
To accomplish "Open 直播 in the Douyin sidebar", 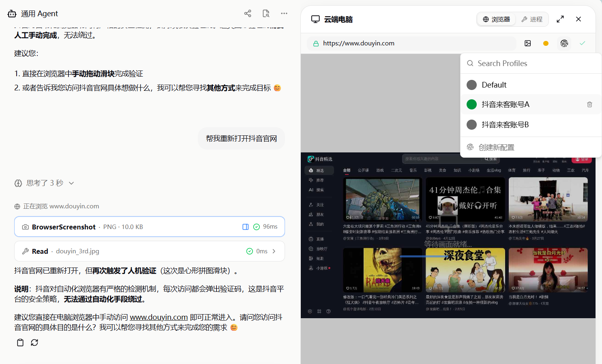I will pos(316,239).
